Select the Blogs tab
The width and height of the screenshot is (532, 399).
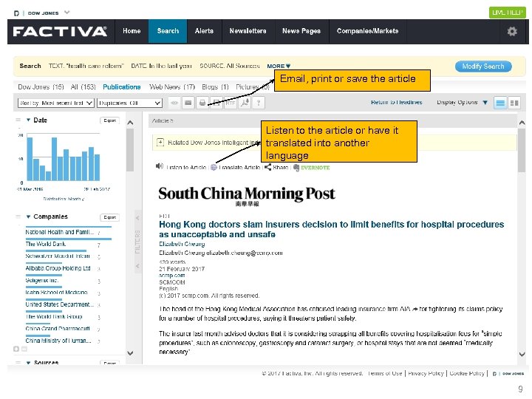pos(215,87)
